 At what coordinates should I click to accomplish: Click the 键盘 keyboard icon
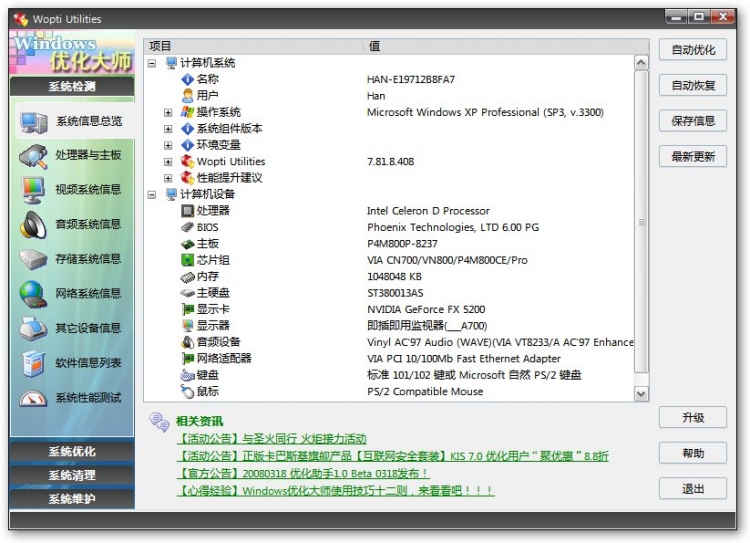coord(188,375)
